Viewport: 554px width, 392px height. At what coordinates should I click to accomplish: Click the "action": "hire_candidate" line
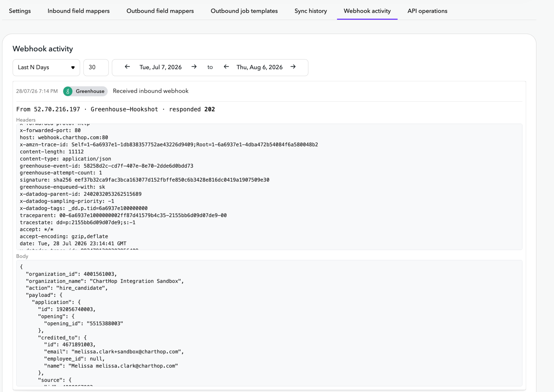tap(67, 288)
